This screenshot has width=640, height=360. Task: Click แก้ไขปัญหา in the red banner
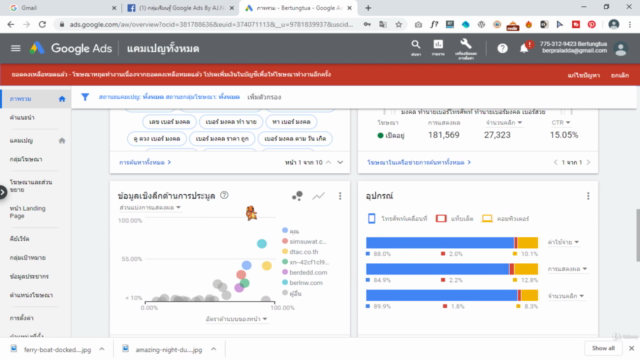pos(584,75)
